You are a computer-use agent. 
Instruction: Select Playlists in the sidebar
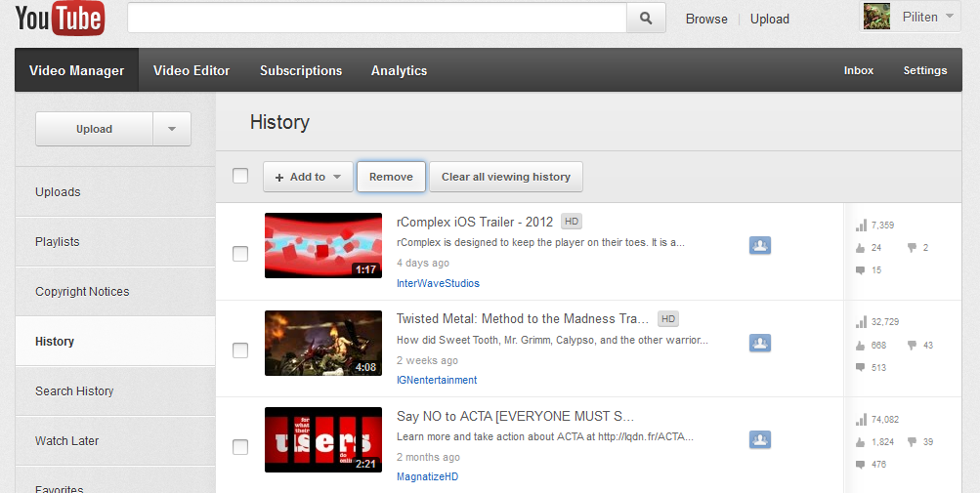115,242
